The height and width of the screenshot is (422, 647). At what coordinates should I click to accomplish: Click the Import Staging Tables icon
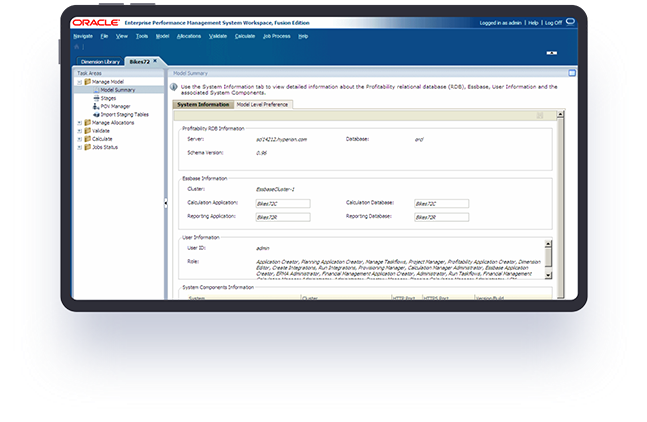(x=96, y=114)
